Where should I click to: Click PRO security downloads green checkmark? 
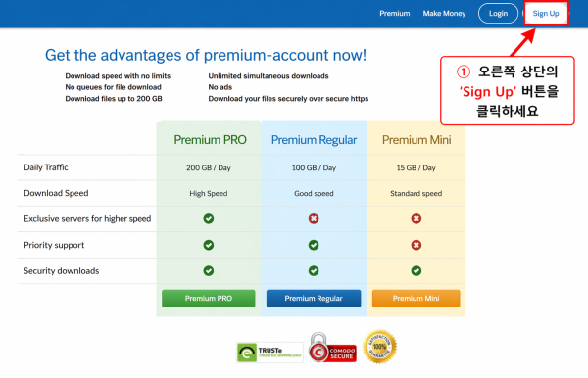coord(209,271)
